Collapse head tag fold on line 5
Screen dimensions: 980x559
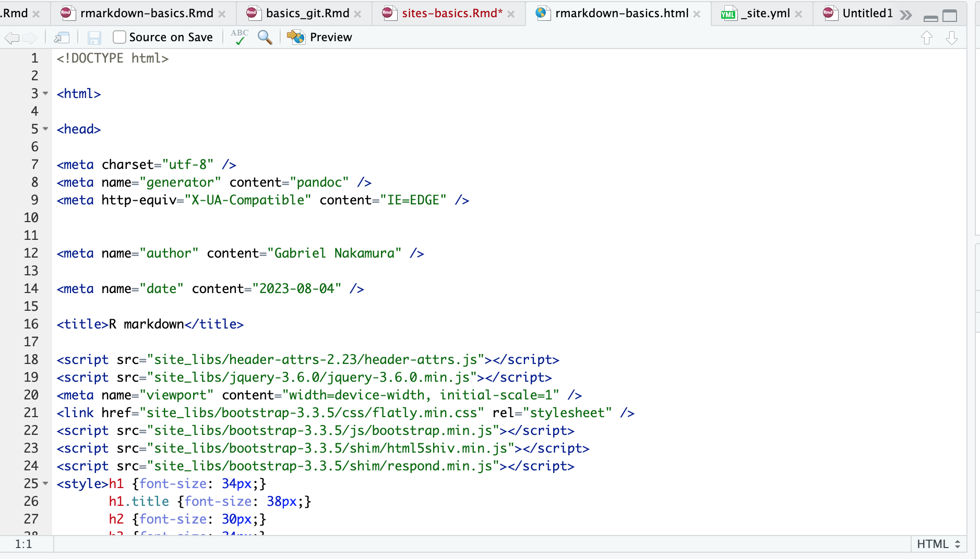(45, 129)
